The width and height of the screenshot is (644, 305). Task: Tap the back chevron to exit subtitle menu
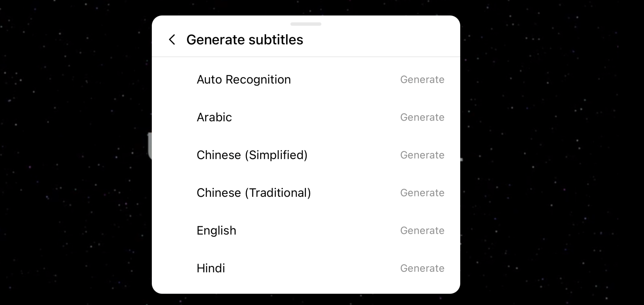coord(172,39)
